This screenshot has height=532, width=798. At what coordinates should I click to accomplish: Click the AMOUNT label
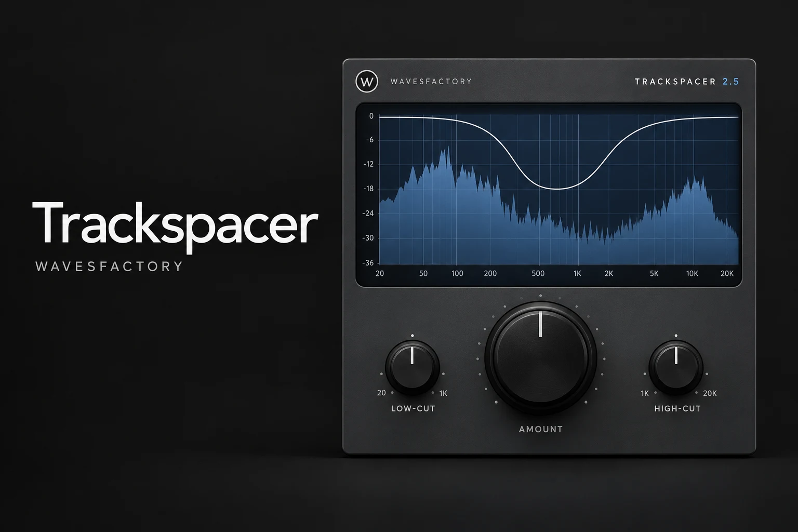541,429
